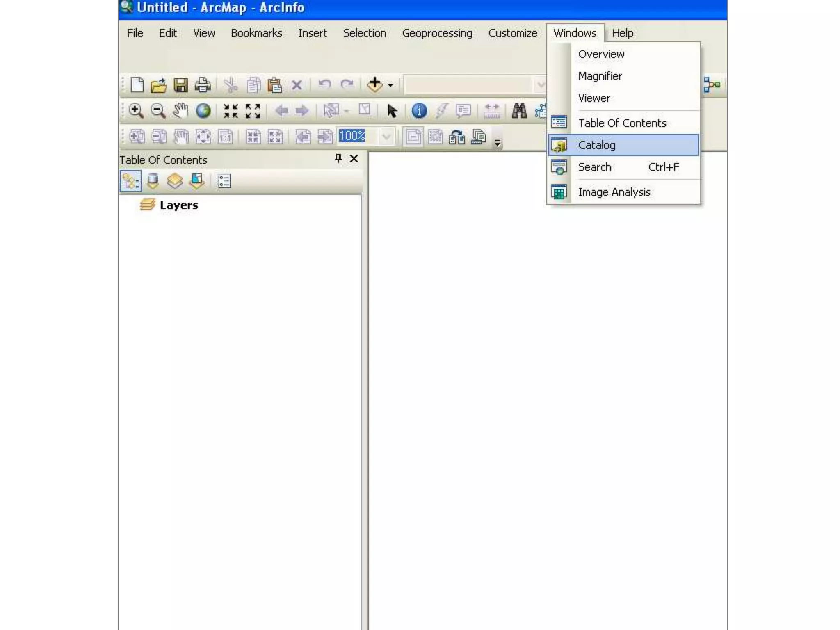840x630 pixels.
Task: Open the Add Data dropdown arrow
Action: coord(390,85)
